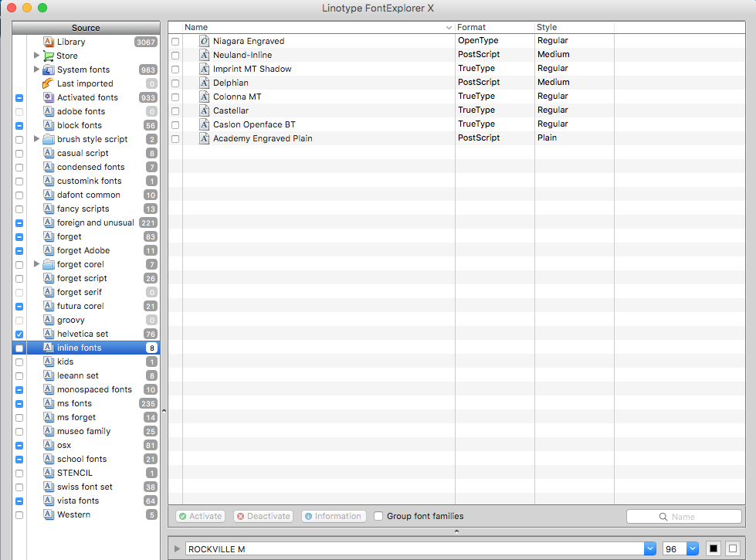Click the Caslon Openface BT font icon
Image resolution: width=756 pixels, height=560 pixels.
205,124
